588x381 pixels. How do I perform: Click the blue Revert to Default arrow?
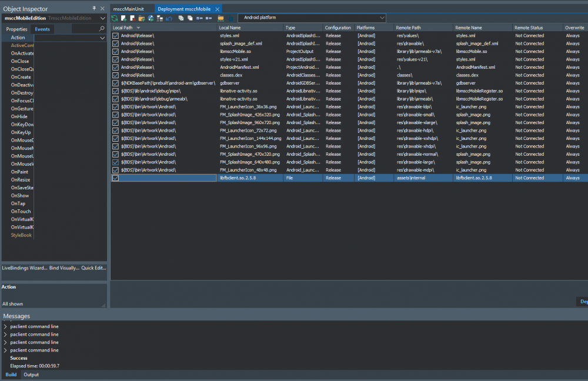pos(169,18)
